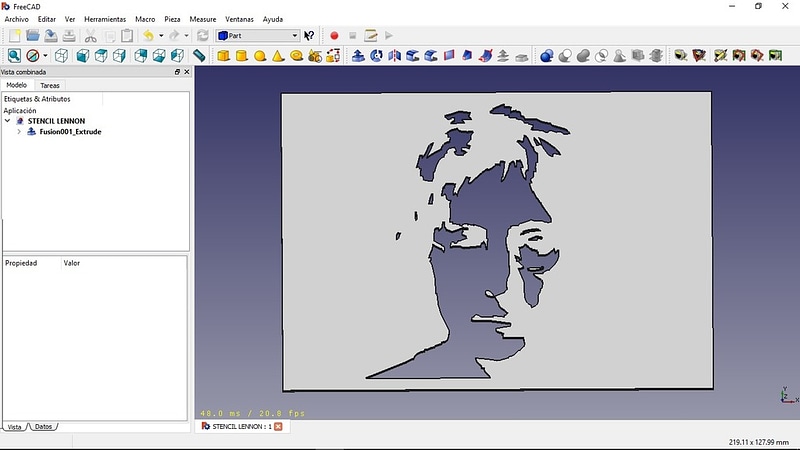800x450 pixels.
Task: Open the Ventanas menu
Action: 239,19
